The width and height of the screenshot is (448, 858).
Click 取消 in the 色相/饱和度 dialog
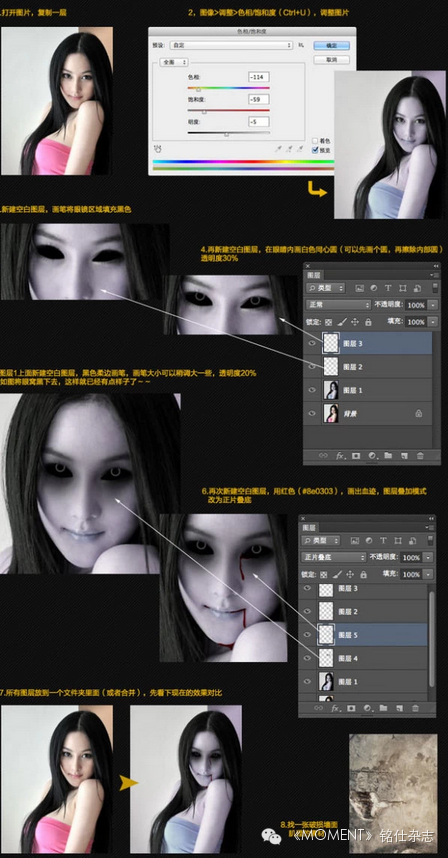[331, 59]
